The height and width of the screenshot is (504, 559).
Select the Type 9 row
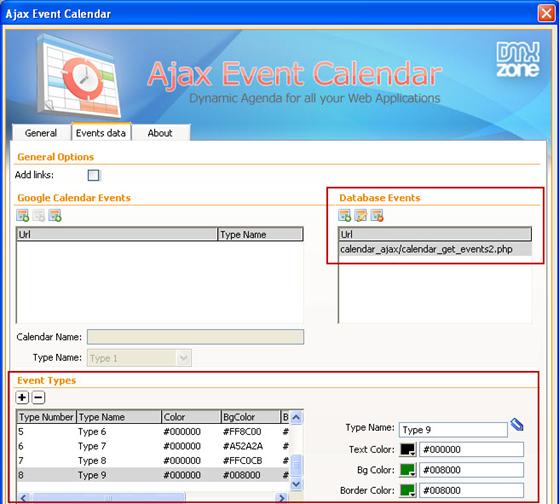153,475
